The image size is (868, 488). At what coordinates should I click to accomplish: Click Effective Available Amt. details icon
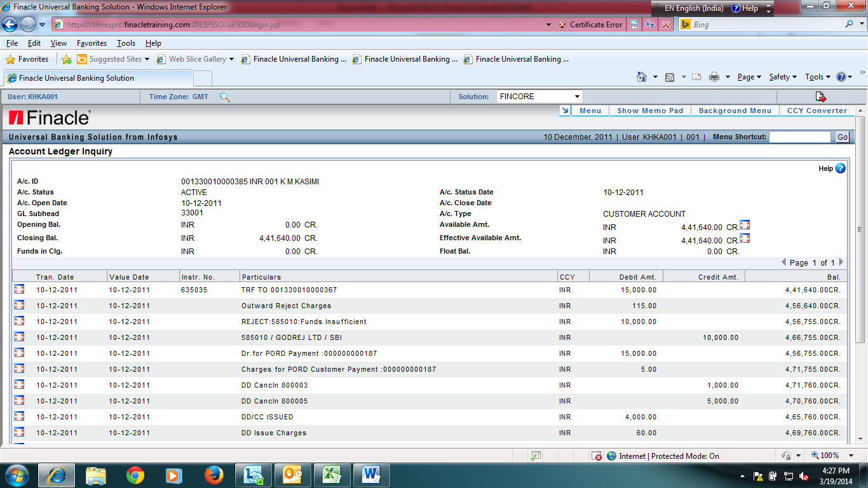coord(745,238)
